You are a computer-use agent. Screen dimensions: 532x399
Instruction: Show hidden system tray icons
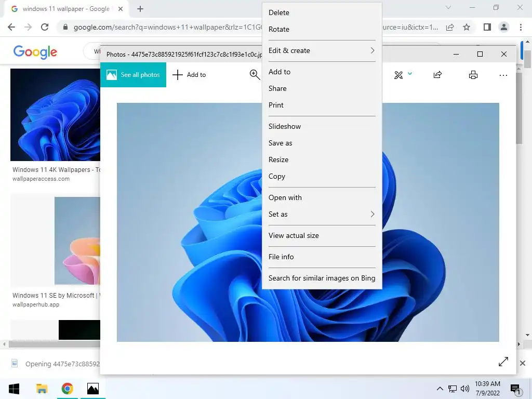tap(440, 389)
